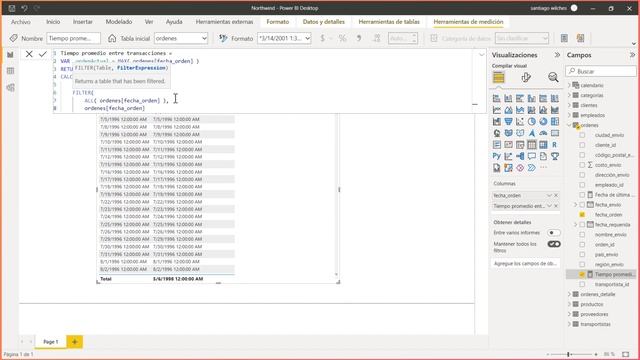Cancel the measure formula edit
This screenshot has width=640, height=360.
point(29,54)
